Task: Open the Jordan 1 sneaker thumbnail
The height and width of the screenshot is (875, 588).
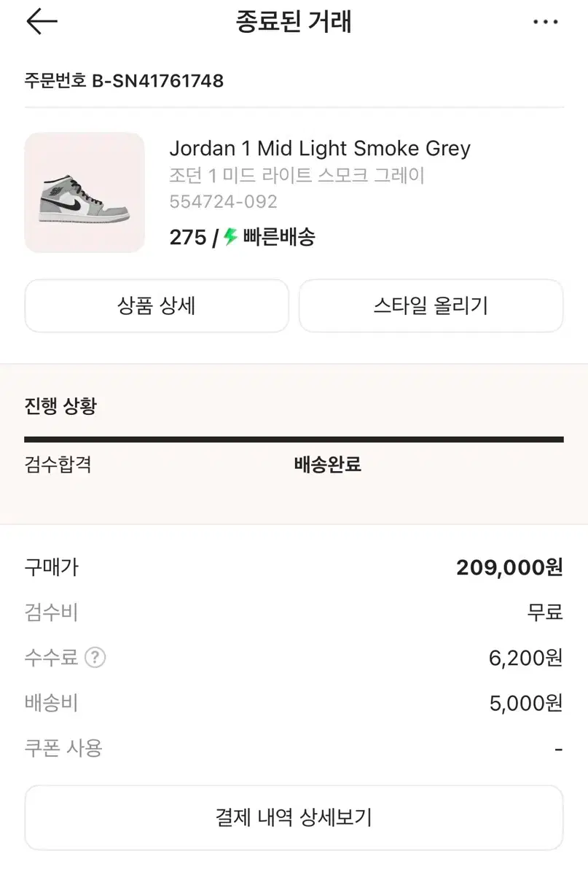Action: pyautogui.click(x=85, y=192)
